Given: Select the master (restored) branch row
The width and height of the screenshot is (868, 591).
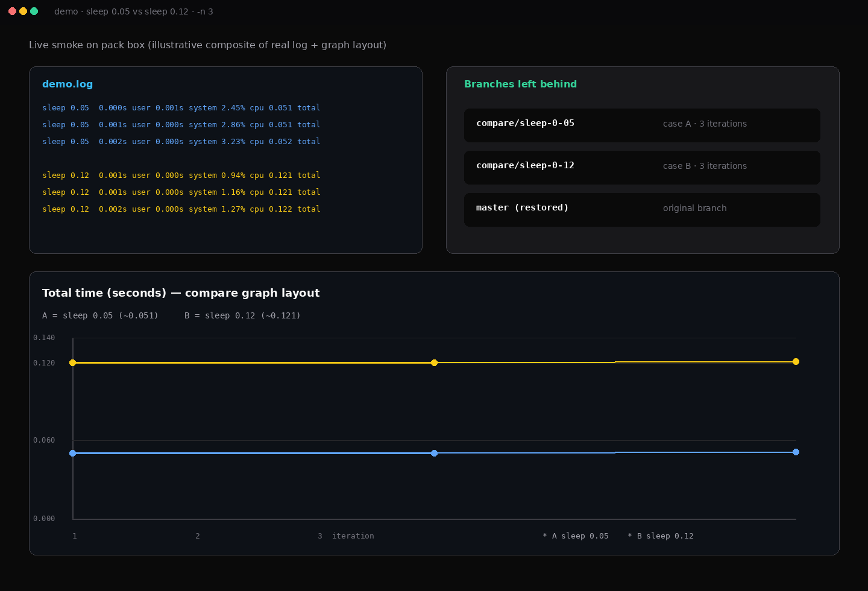Looking at the screenshot, I should pyautogui.click(x=642, y=210).
